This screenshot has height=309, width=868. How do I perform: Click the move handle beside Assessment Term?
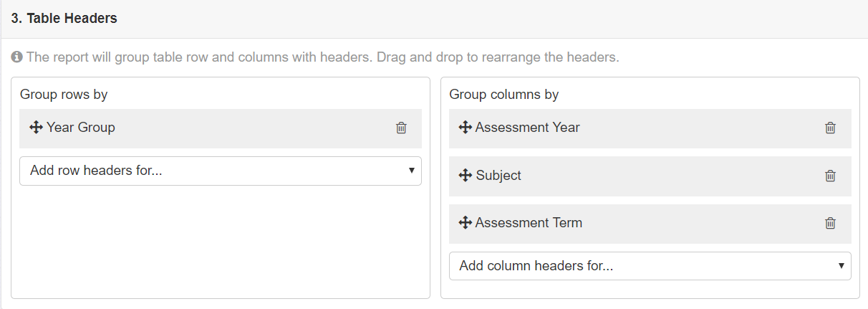[465, 223]
